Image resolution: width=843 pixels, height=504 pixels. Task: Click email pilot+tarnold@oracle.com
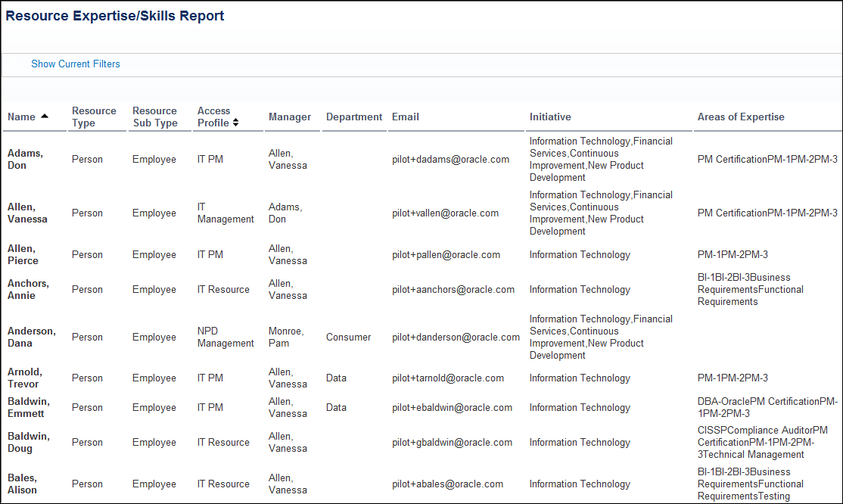pos(448,378)
